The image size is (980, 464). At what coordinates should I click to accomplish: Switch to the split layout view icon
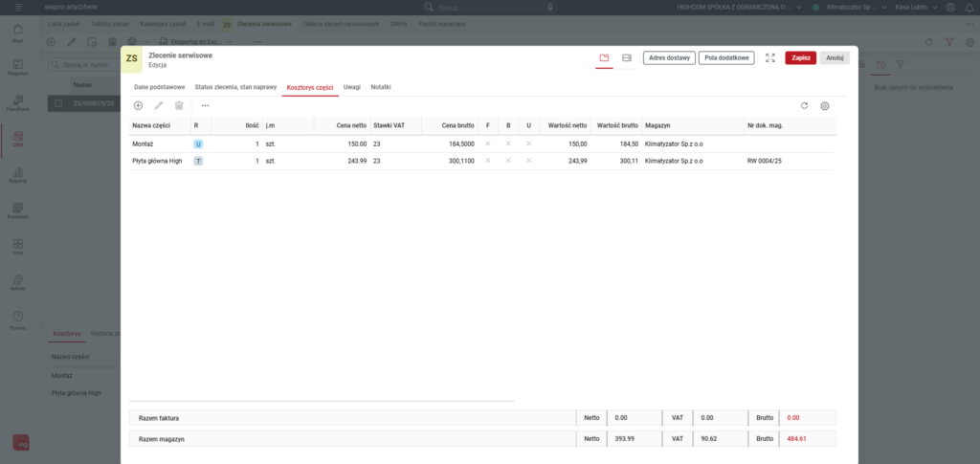627,57
